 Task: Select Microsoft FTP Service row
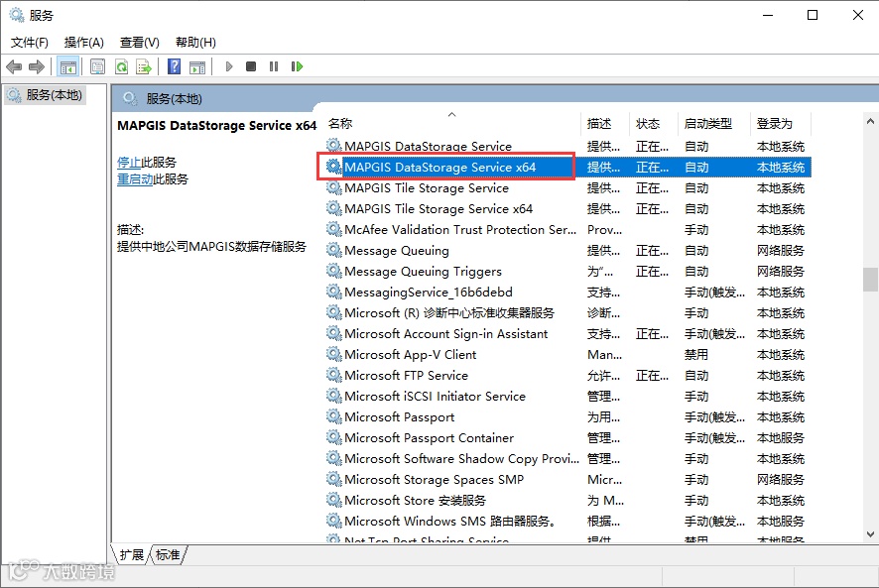click(567, 375)
